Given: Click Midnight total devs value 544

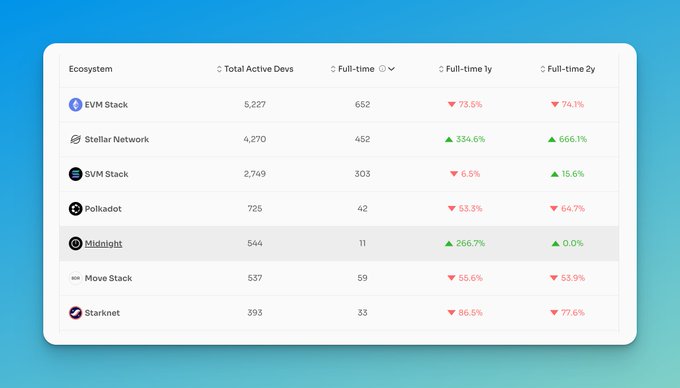Looking at the screenshot, I should [x=255, y=243].
